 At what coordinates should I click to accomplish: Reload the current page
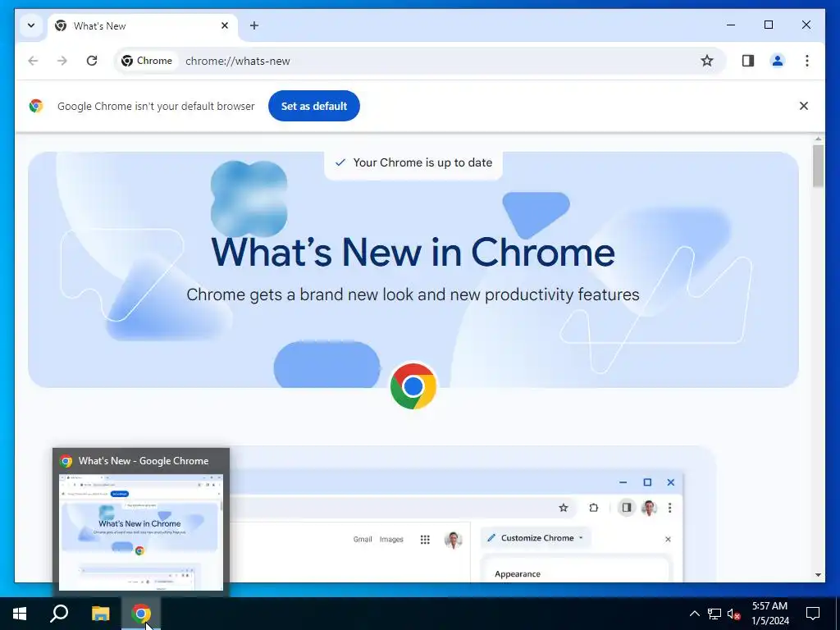92,61
